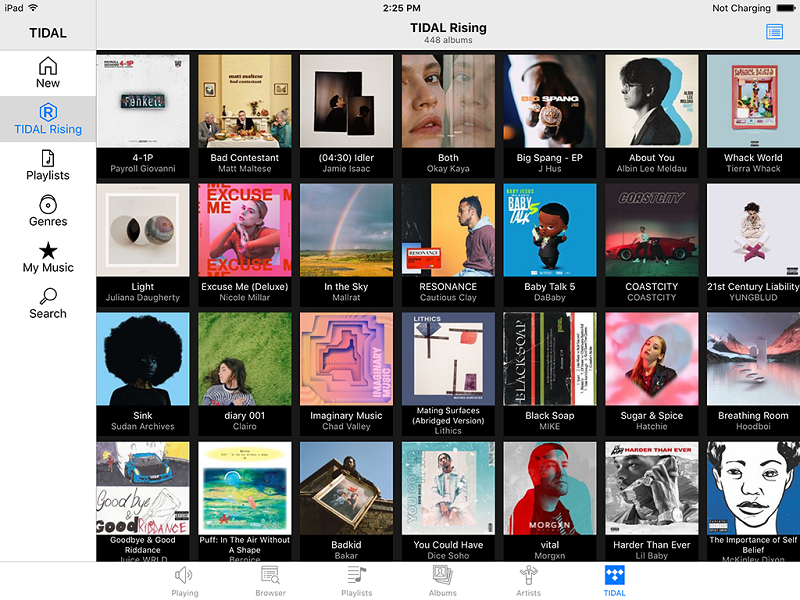Open the Albums tab icon
The height and width of the screenshot is (600, 800).
point(442,575)
